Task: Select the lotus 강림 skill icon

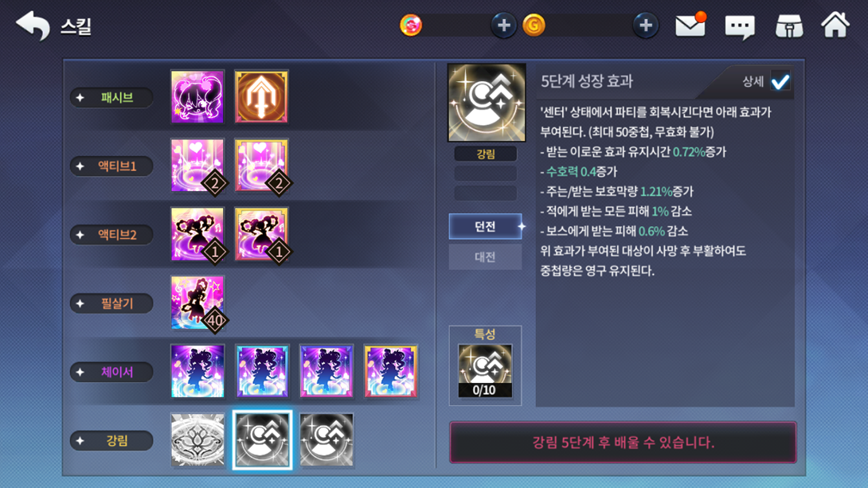Action: click(197, 440)
